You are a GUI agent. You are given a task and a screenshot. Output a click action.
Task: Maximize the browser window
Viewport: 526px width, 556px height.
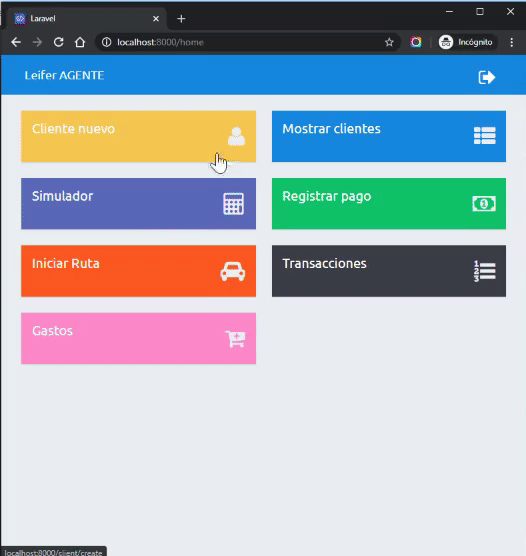click(x=480, y=12)
